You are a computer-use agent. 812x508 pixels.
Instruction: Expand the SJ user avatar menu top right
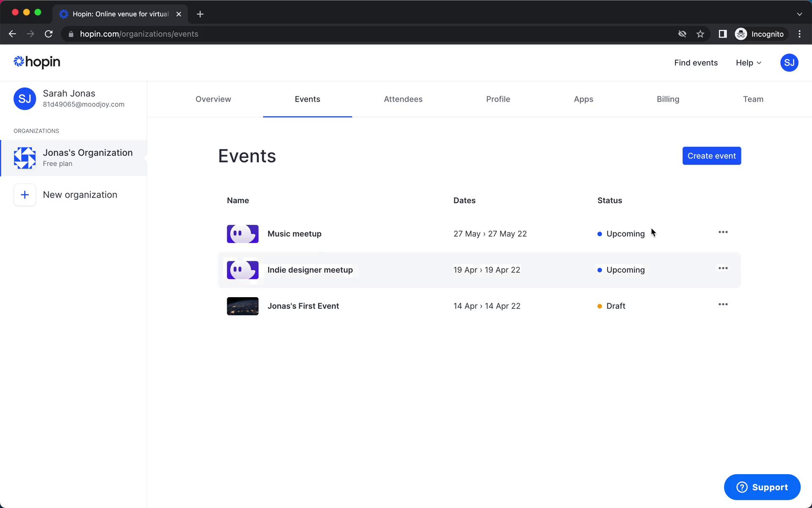(790, 63)
